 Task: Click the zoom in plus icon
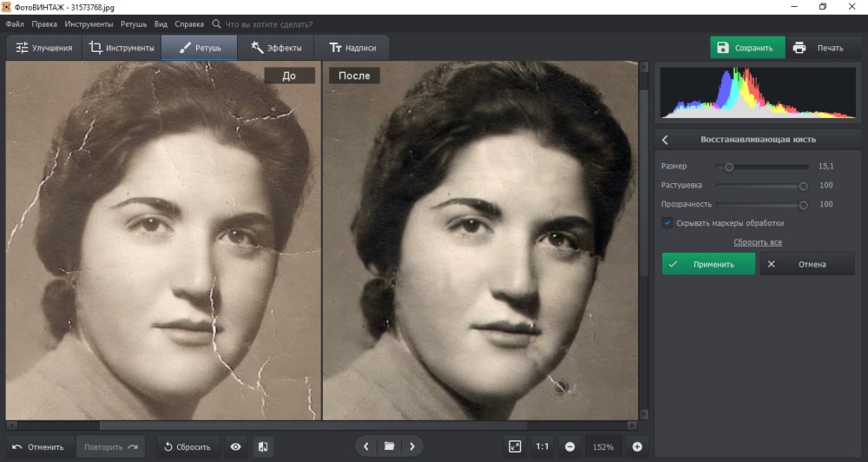pyautogui.click(x=637, y=446)
